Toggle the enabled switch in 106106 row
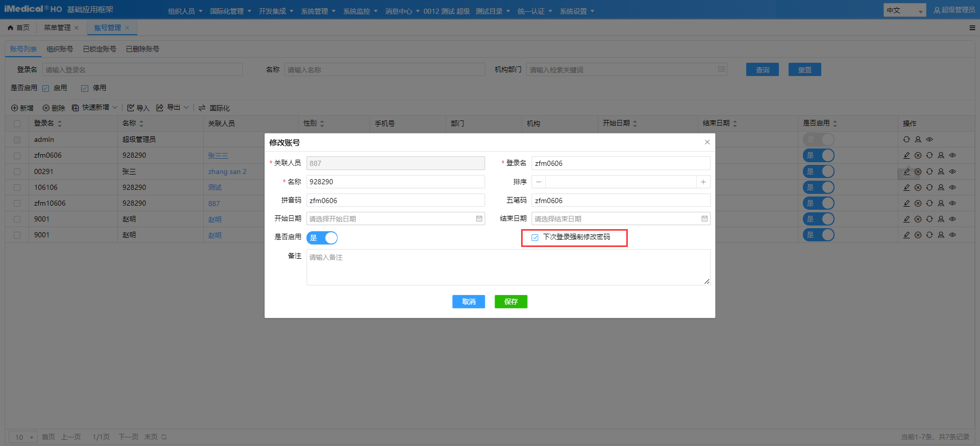This screenshot has width=980, height=446. coord(819,187)
